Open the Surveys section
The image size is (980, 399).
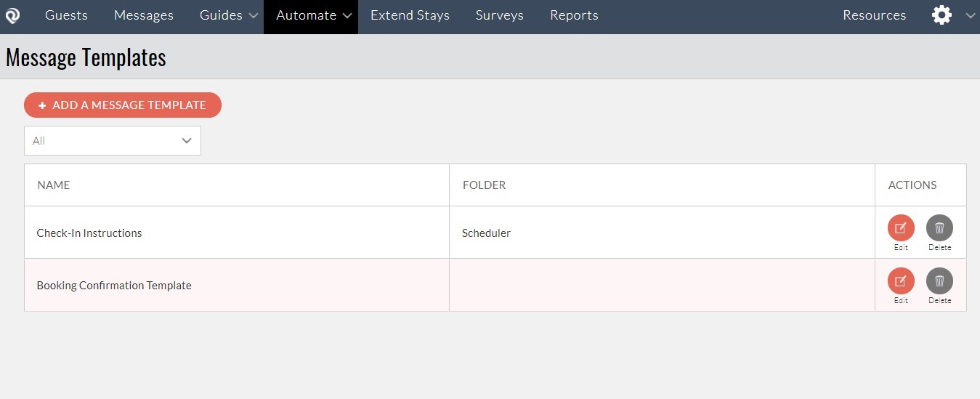click(499, 15)
